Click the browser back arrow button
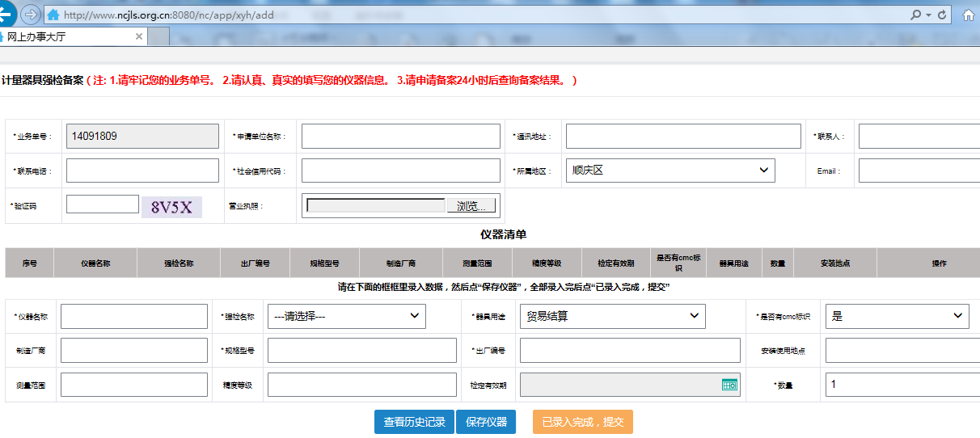The image size is (980, 438). [6, 14]
